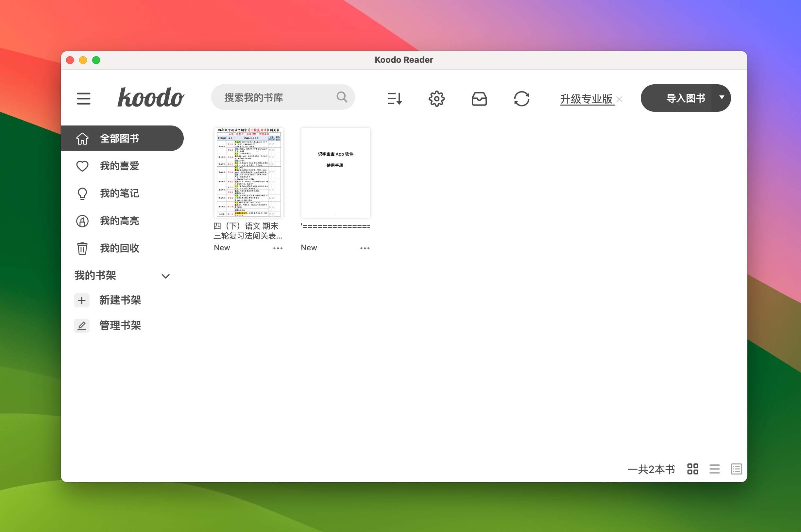801x532 pixels.
Task: Click the 我的书架 heading
Action: (x=95, y=275)
